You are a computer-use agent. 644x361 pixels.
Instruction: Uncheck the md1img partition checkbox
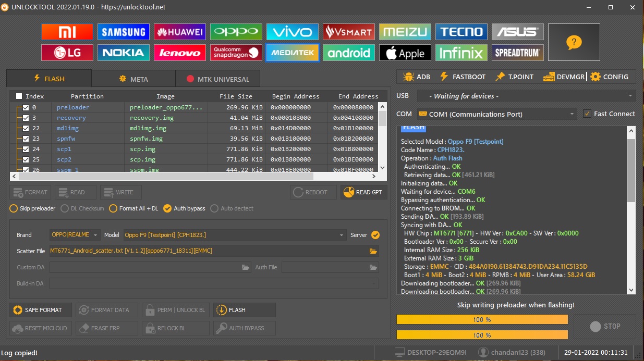pos(26,128)
